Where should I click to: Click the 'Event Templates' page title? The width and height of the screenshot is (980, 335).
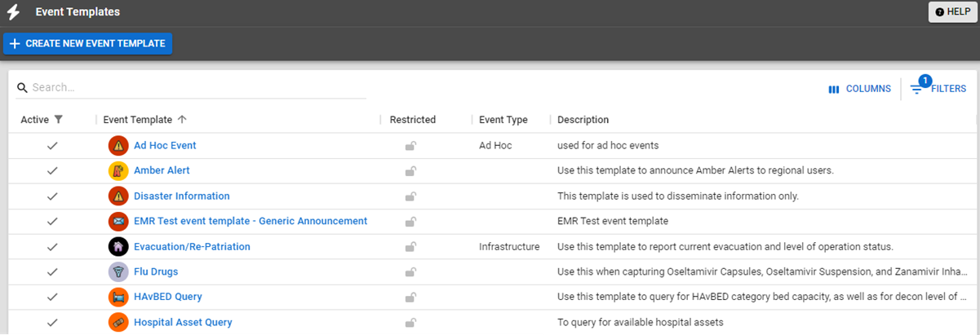78,12
